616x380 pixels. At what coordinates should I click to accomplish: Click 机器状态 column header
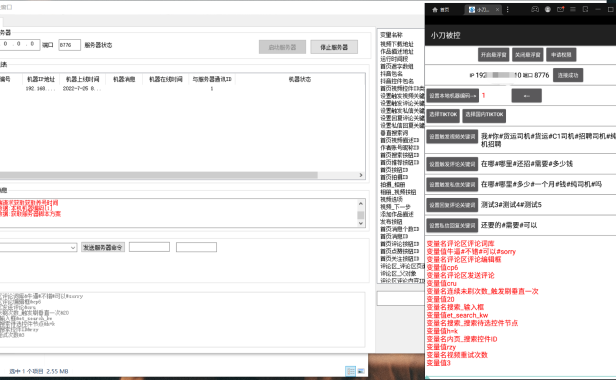tap(300, 79)
